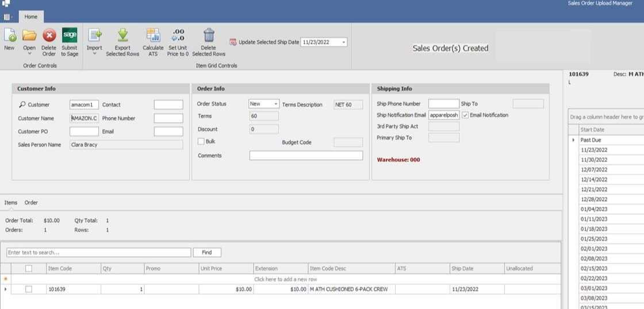
Task: Click the $10.00 unit price cell
Action: pyautogui.click(x=226, y=289)
